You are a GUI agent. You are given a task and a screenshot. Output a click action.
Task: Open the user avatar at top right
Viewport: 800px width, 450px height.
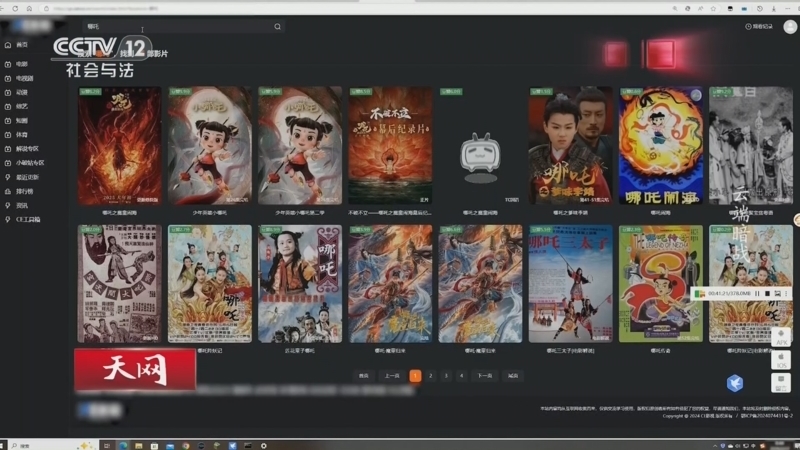point(790,27)
